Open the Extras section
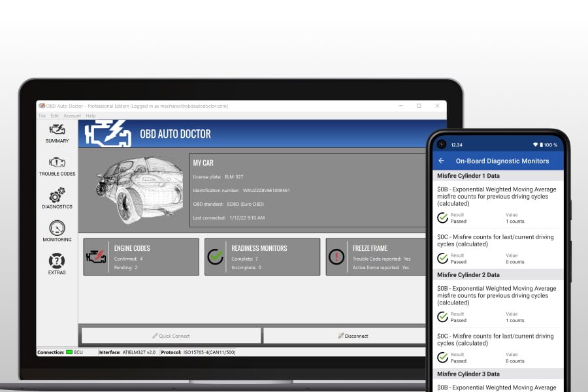Viewport: 588px width, 392px height. coord(56,264)
